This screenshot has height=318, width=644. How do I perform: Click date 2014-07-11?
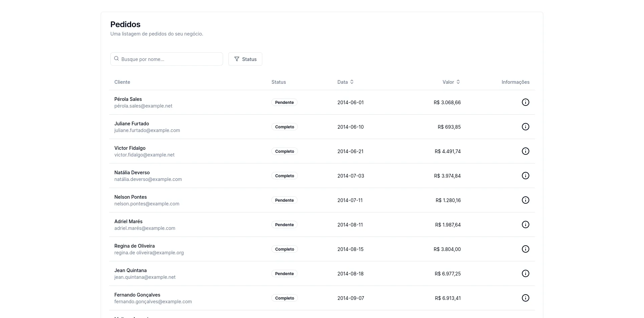(x=350, y=200)
